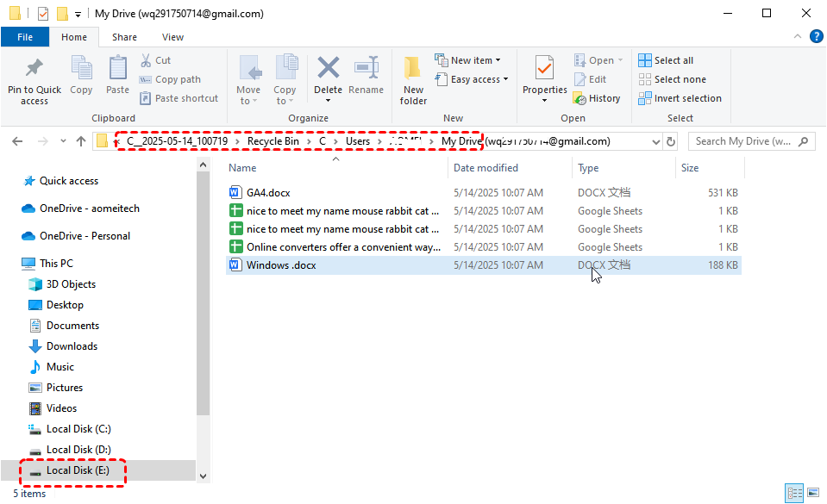Click Pin to Quick access icon
The width and height of the screenshot is (827, 504).
[x=34, y=67]
